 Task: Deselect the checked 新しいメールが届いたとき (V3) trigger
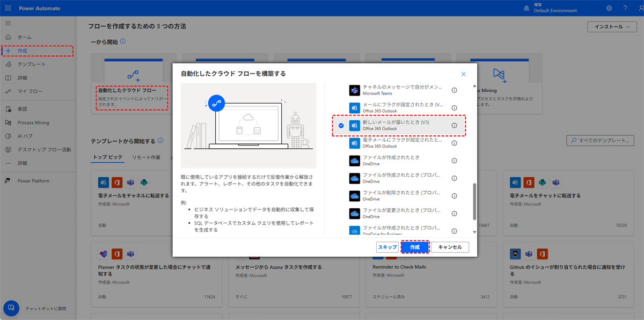341,126
